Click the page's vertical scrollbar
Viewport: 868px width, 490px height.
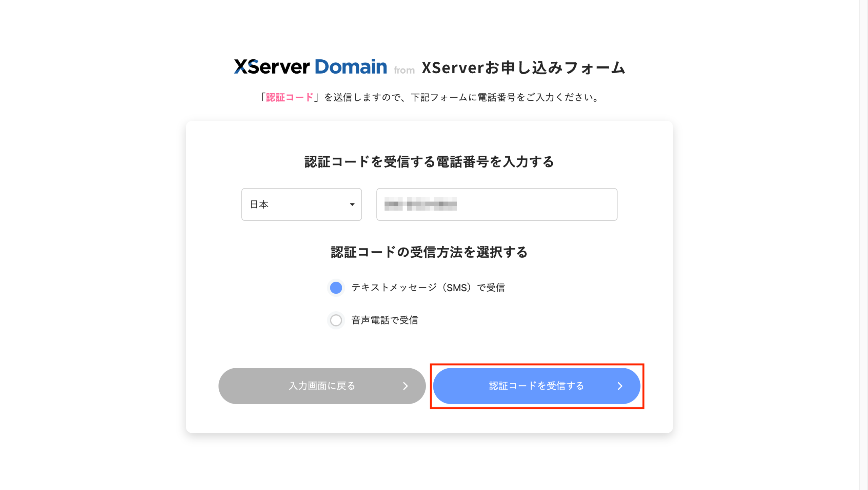click(x=863, y=245)
